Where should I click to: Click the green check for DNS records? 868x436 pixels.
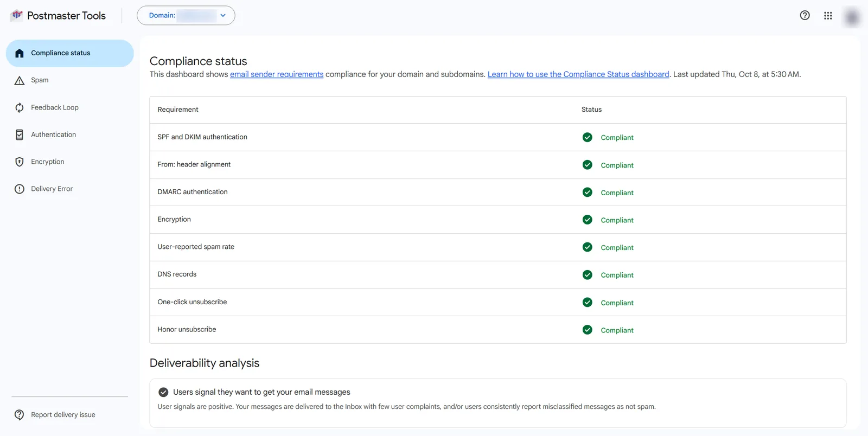click(587, 275)
